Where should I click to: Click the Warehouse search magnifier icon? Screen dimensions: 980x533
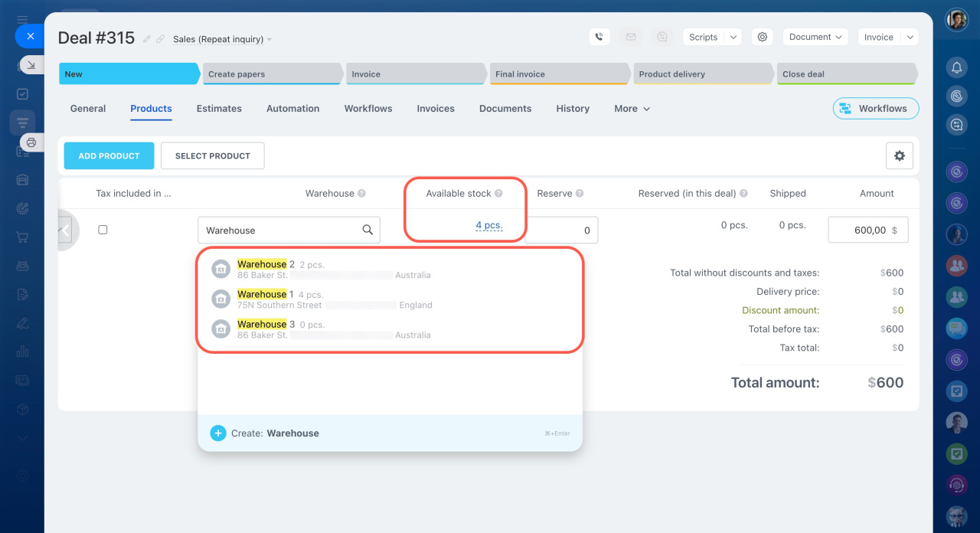[x=367, y=230]
